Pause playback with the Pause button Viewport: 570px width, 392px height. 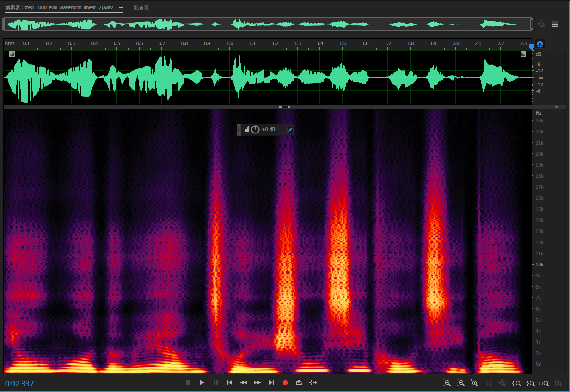[215, 383]
